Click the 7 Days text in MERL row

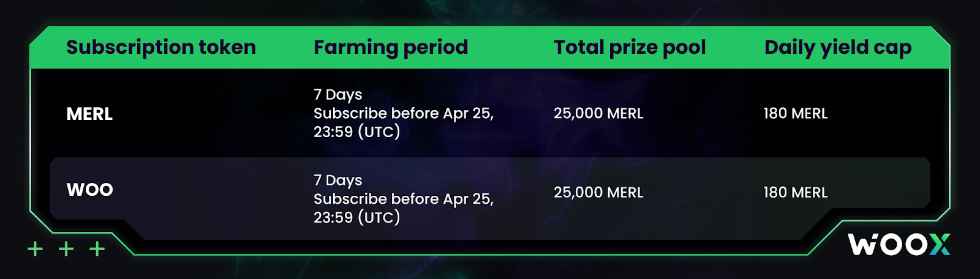[338, 95]
